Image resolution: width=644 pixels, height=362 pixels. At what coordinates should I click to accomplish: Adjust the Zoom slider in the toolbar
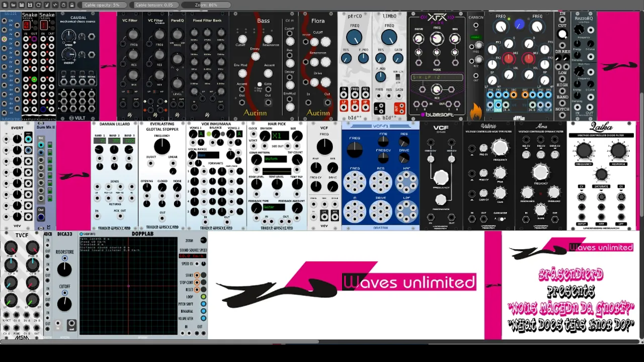207,5
